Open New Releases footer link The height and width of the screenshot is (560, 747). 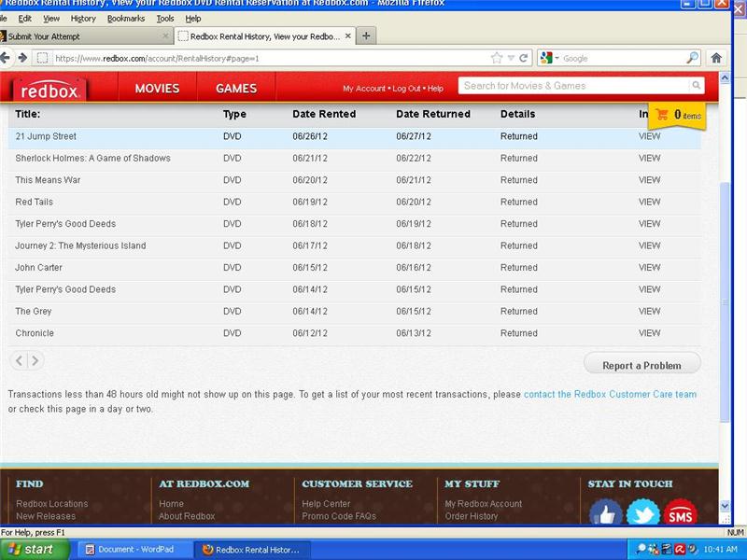46,516
